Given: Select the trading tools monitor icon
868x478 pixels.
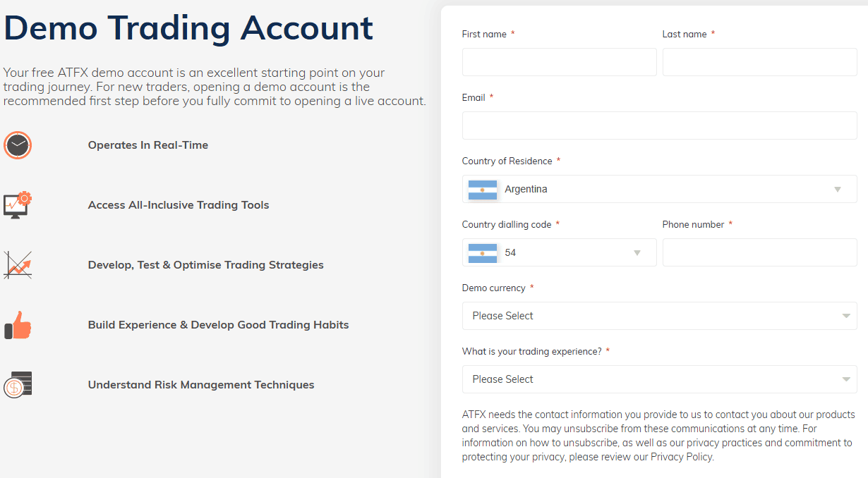Looking at the screenshot, I should [x=18, y=204].
